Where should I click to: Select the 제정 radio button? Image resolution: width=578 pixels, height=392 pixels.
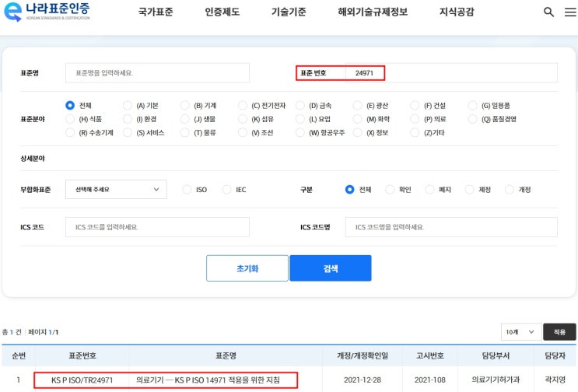(469, 189)
